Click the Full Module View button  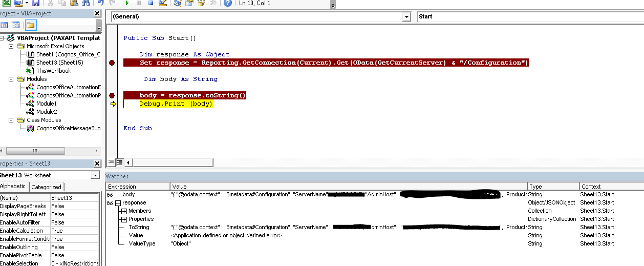[119, 162]
